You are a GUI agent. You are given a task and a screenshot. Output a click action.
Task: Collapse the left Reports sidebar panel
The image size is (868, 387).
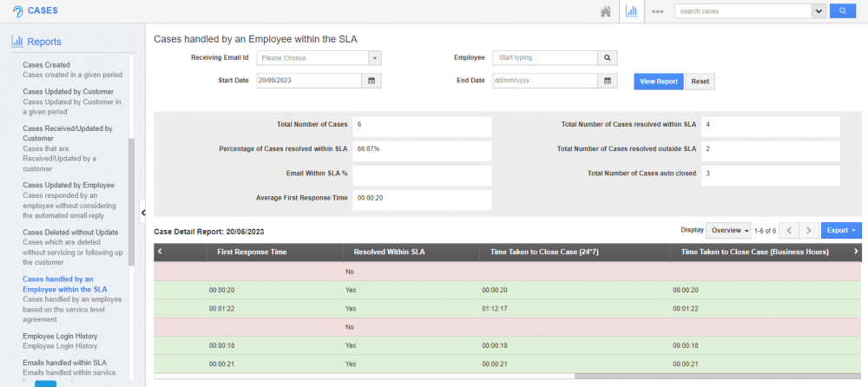point(142,211)
